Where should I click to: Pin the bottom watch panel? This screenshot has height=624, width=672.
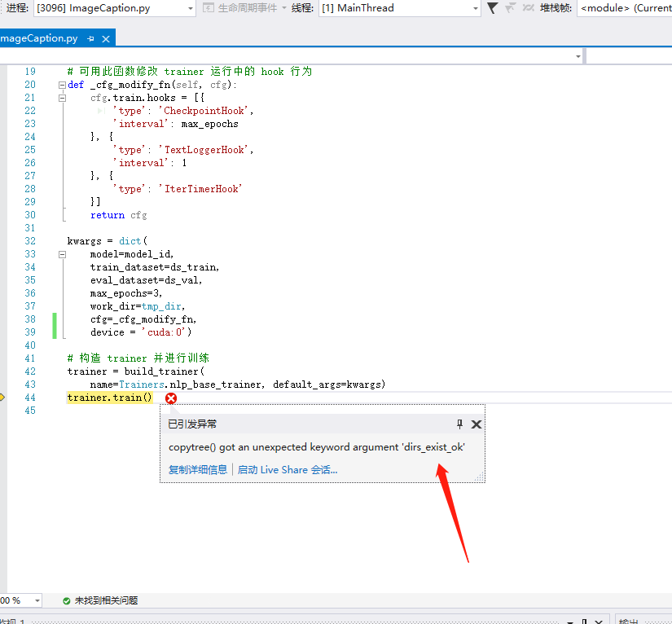(584, 622)
